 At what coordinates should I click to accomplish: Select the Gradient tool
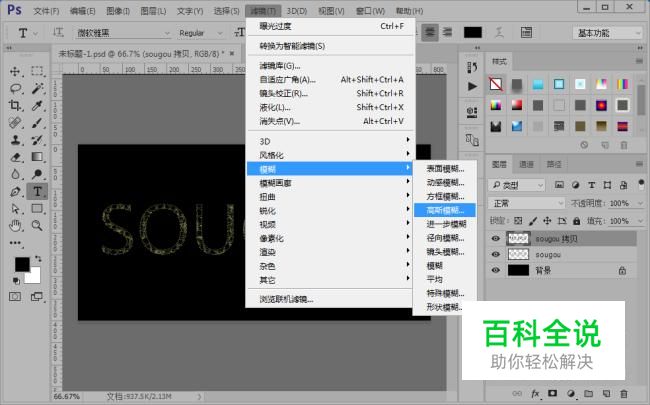pos(37,157)
